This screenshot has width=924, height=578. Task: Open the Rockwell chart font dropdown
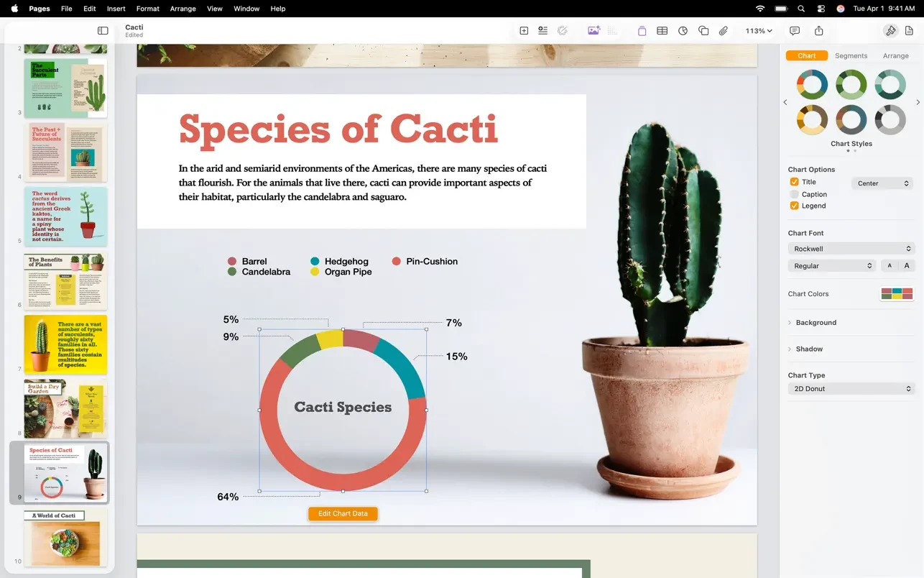point(851,249)
